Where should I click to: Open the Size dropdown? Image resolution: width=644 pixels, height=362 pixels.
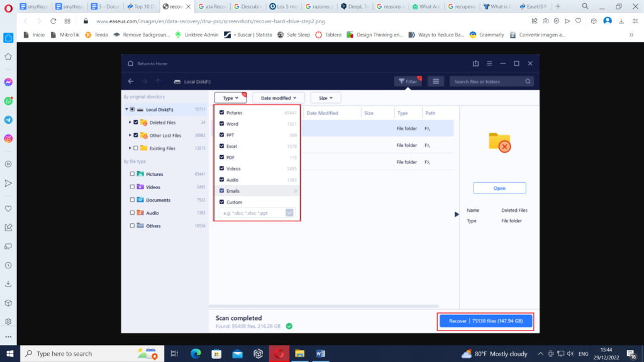(x=326, y=97)
